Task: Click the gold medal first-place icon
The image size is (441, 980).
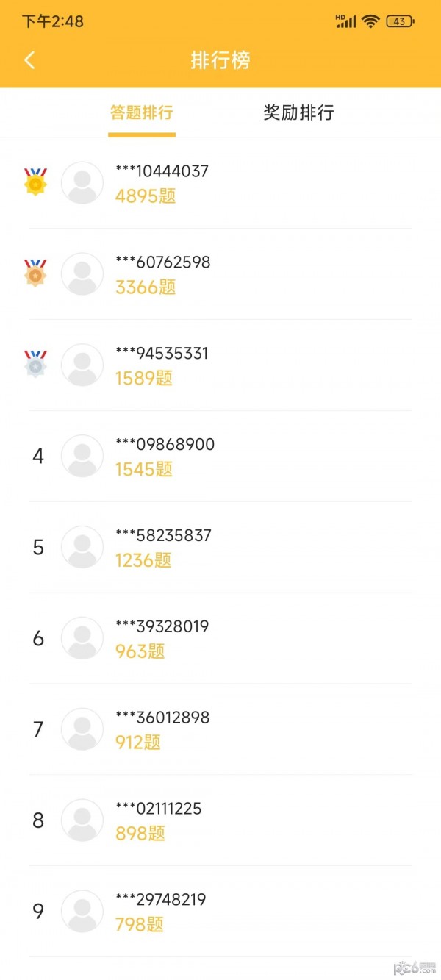Action: coord(35,182)
